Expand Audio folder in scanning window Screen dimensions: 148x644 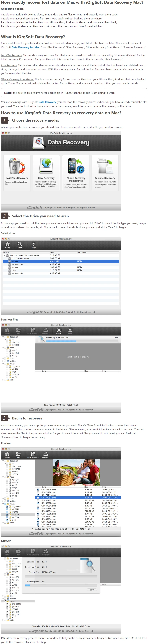click(3, 380)
